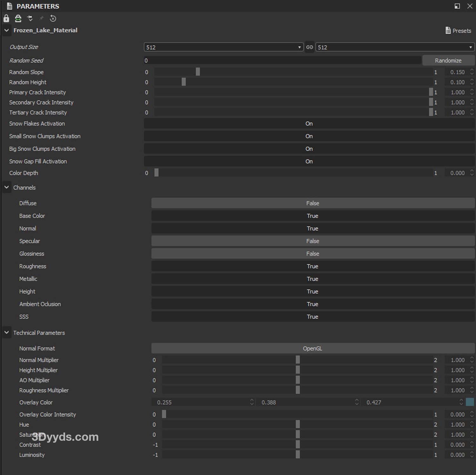476x475 pixels.
Task: Click the lock icon in the Parameters toolbar
Action: [x=6, y=18]
